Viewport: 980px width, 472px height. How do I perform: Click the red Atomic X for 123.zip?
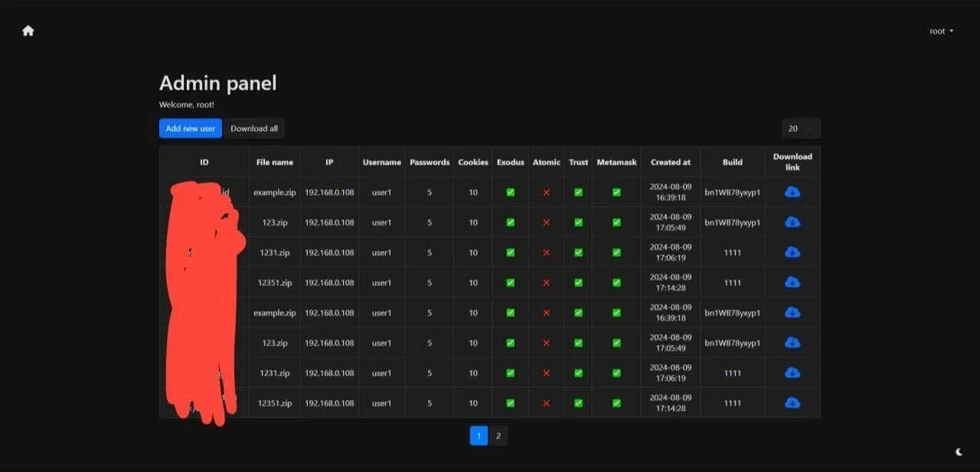546,222
